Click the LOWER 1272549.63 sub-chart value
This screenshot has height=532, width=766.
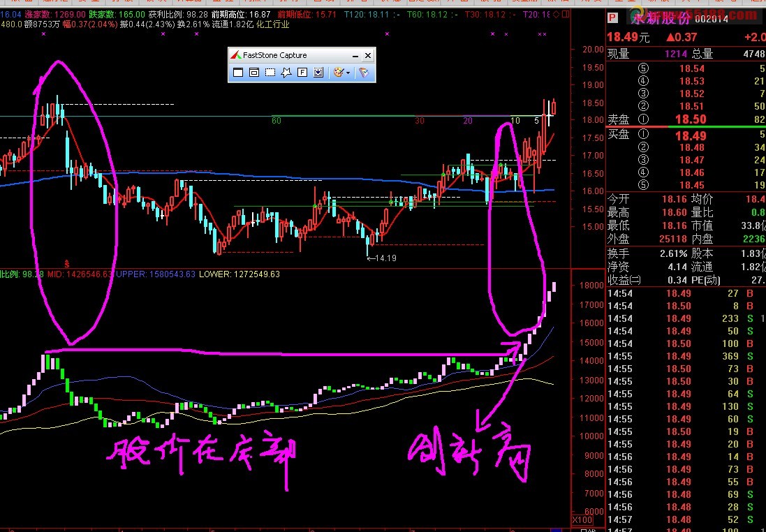point(240,274)
